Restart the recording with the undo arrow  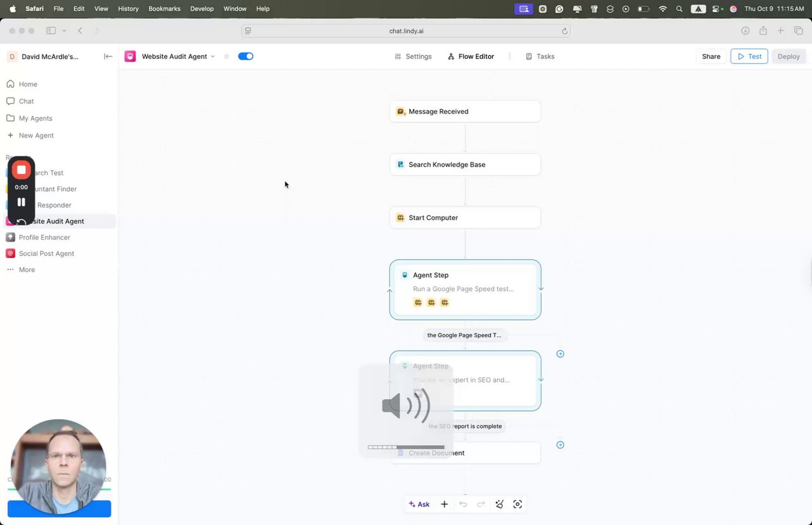(21, 221)
